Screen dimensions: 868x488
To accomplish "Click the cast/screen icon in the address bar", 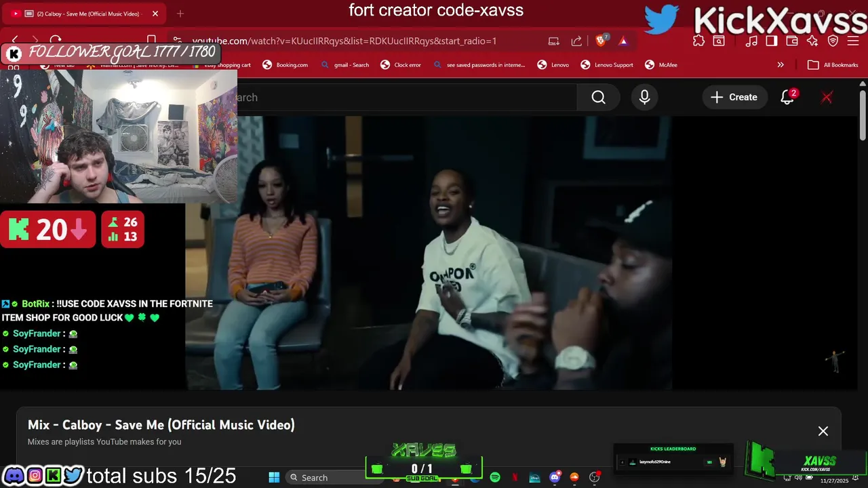I will (x=554, y=41).
